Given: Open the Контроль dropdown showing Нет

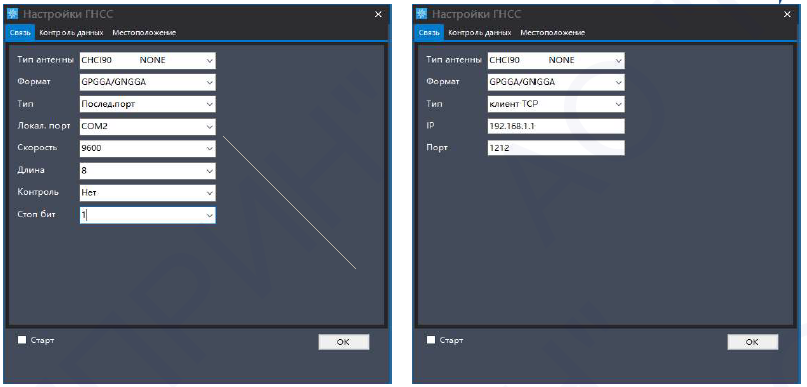Looking at the screenshot, I should coord(209,193).
